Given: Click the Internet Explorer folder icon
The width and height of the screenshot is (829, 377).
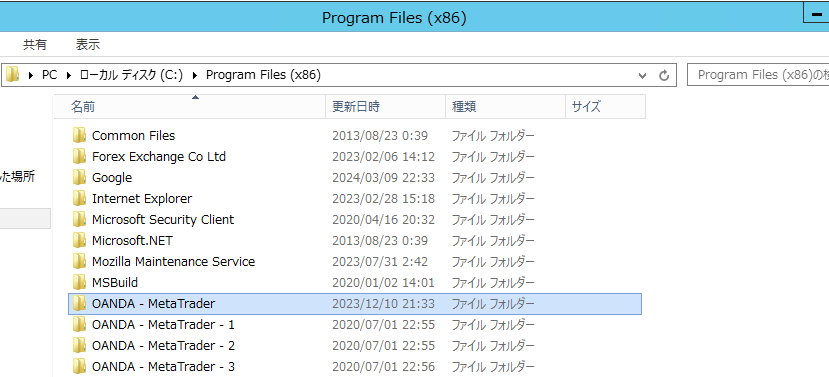Looking at the screenshot, I should pyautogui.click(x=79, y=198).
